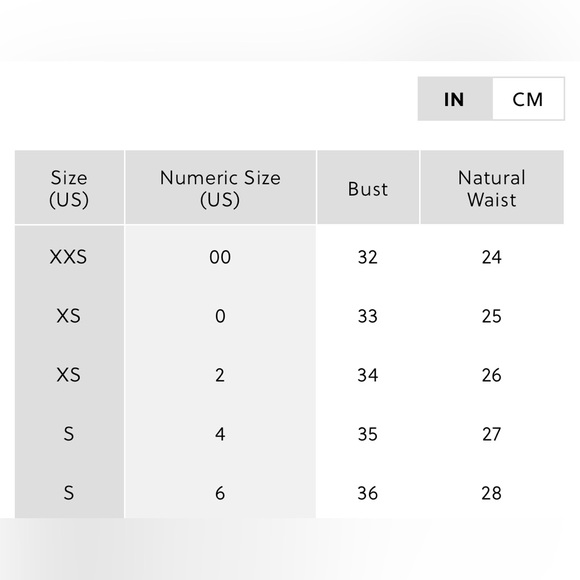The image size is (580, 580).
Task: Click the waist value 26
Action: 492,375
